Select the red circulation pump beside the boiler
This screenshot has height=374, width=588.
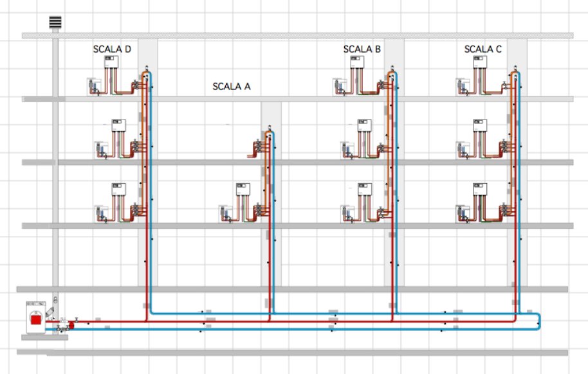pyautogui.click(x=71, y=325)
